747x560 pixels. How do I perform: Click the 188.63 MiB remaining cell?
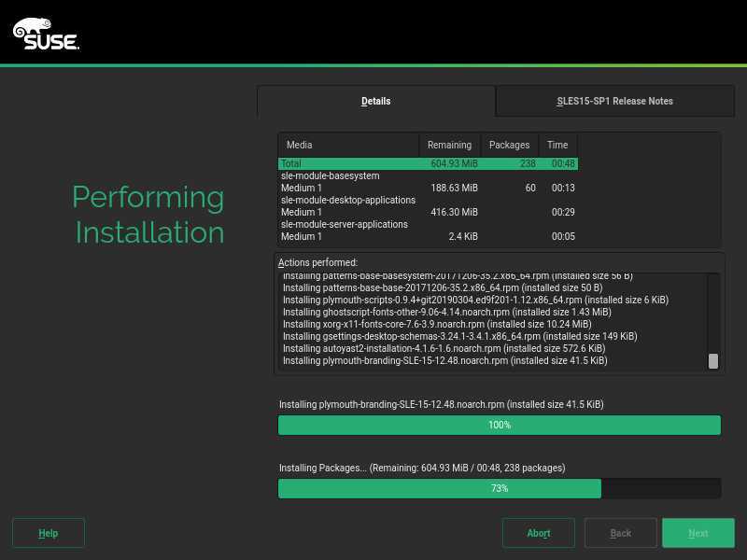[454, 189]
